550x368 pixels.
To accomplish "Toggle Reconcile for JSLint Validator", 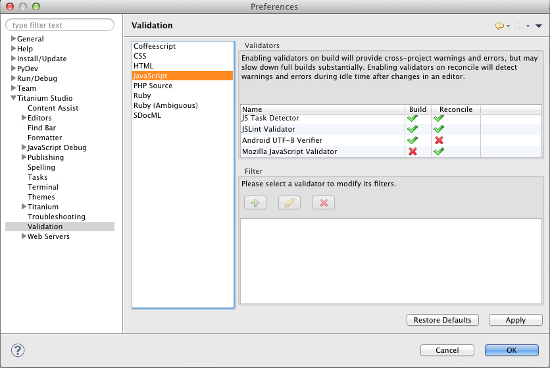I will [x=439, y=129].
